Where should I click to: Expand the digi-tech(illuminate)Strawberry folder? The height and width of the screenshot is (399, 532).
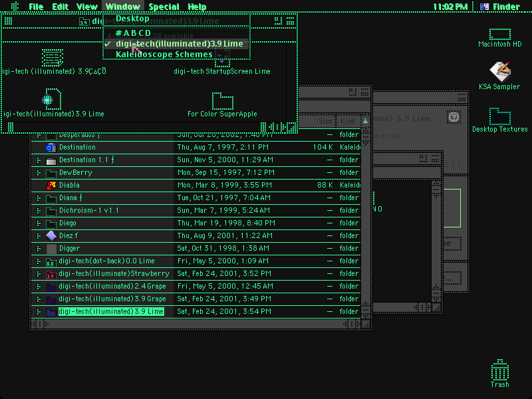point(39,274)
